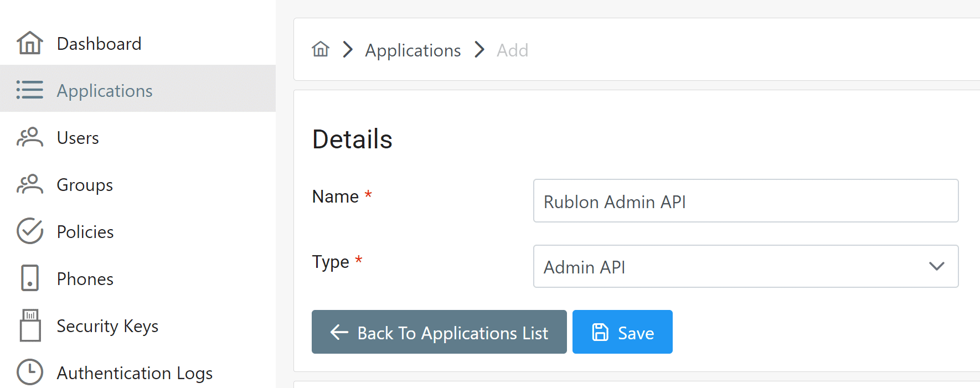Viewport: 980px width, 388px height.
Task: Open Policies from the sidebar
Action: (85, 232)
